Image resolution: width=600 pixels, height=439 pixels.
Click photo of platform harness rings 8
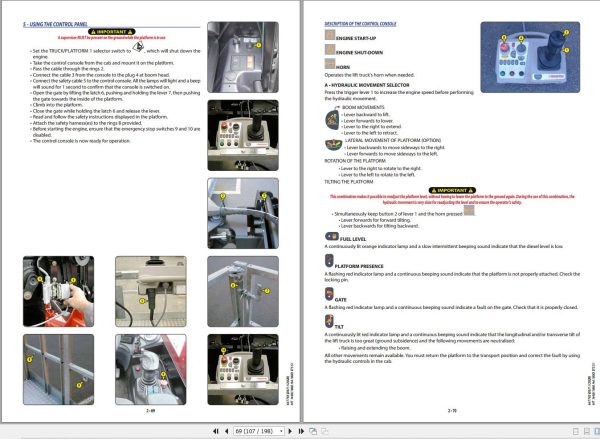(x=59, y=369)
